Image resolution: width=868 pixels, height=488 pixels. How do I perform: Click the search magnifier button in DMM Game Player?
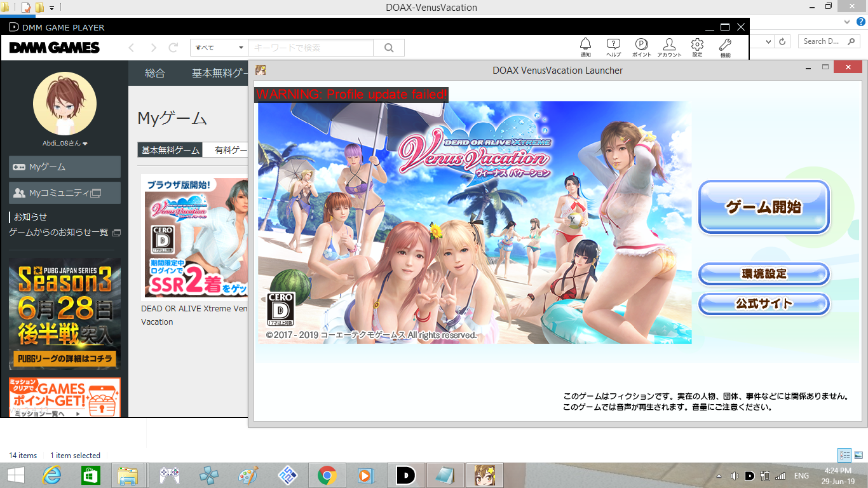coord(389,48)
